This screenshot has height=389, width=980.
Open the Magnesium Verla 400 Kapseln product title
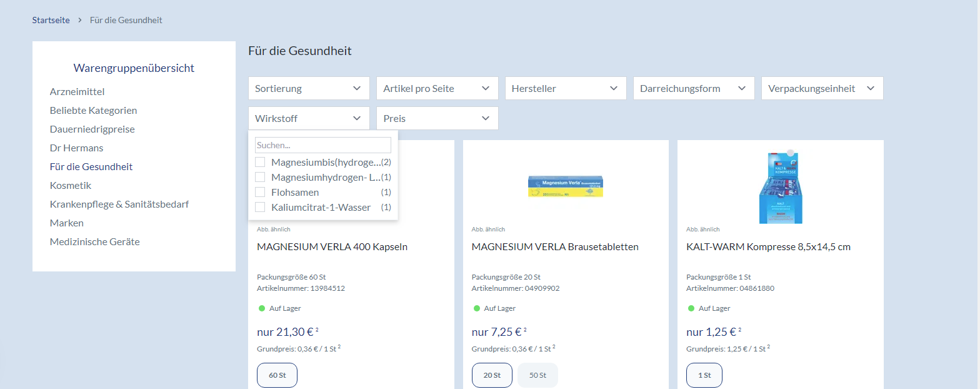point(332,247)
